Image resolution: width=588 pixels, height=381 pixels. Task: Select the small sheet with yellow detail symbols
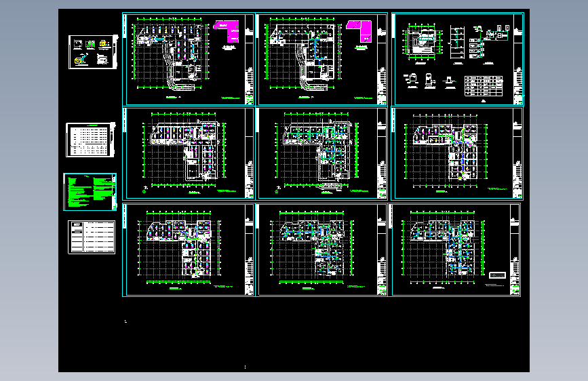93,52
